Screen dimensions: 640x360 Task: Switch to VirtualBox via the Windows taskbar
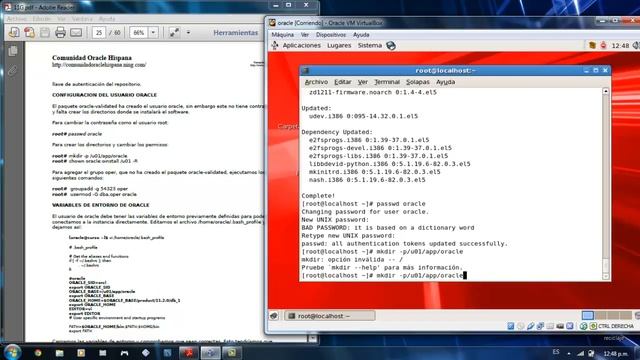pyautogui.click(x=210, y=353)
